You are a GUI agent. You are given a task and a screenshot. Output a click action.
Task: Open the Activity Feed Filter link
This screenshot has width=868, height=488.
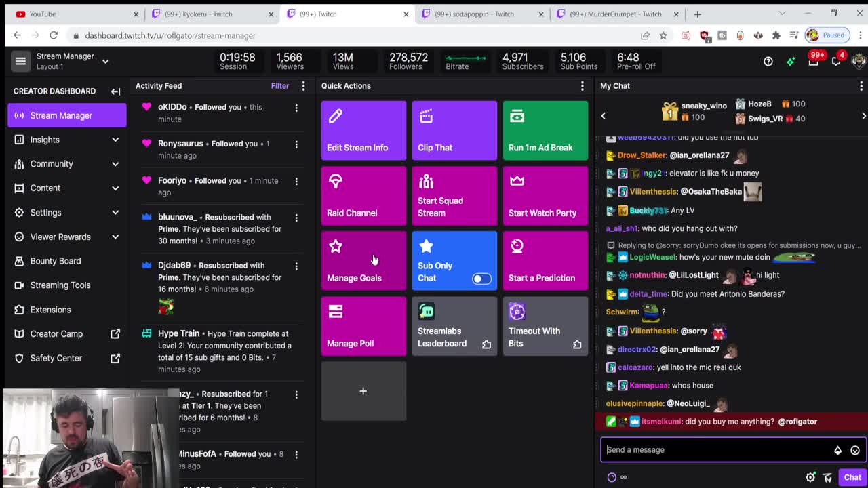(x=280, y=86)
